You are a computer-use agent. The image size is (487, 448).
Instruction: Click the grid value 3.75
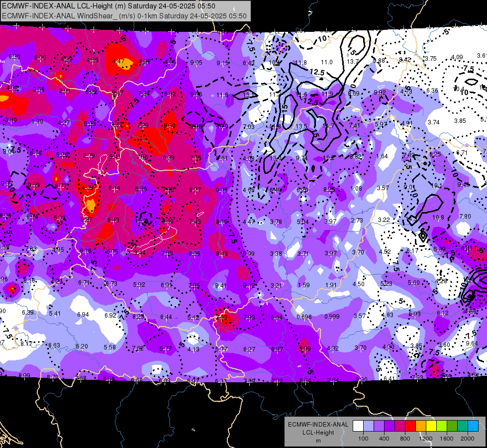pyautogui.click(x=431, y=58)
